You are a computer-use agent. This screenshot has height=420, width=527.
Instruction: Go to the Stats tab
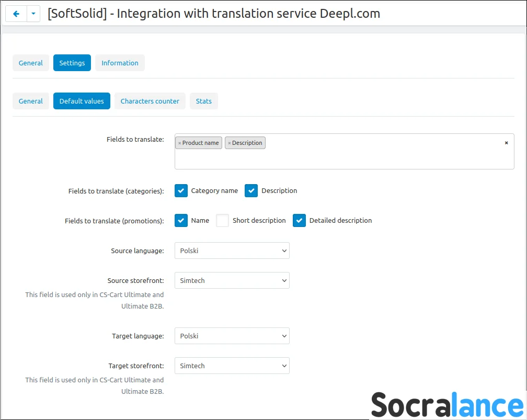tap(203, 101)
